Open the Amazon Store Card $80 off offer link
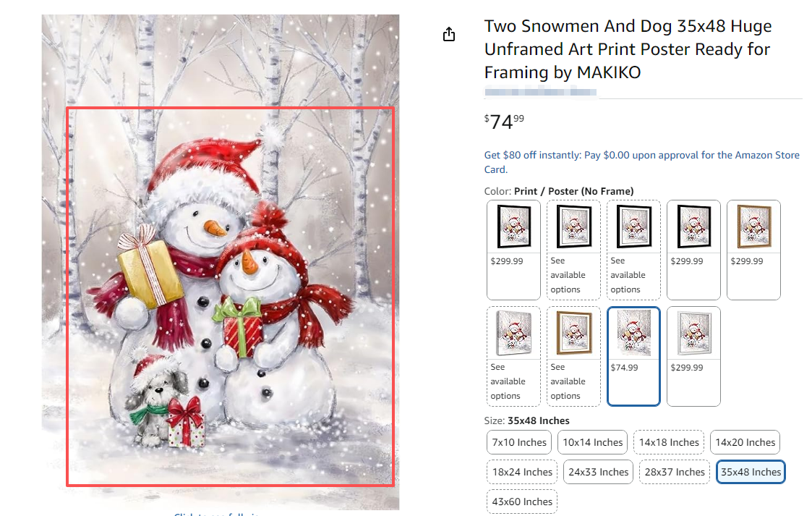The height and width of the screenshot is (516, 812). (x=641, y=162)
